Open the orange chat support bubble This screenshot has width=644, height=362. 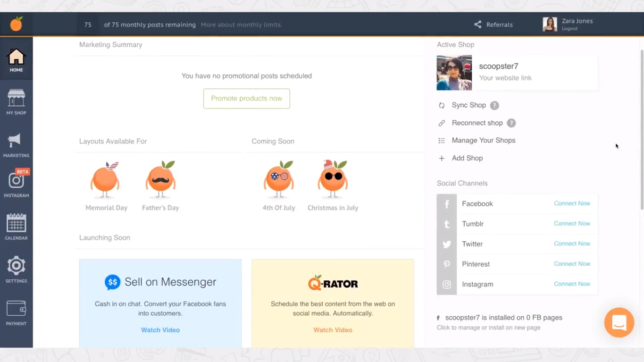point(619,323)
